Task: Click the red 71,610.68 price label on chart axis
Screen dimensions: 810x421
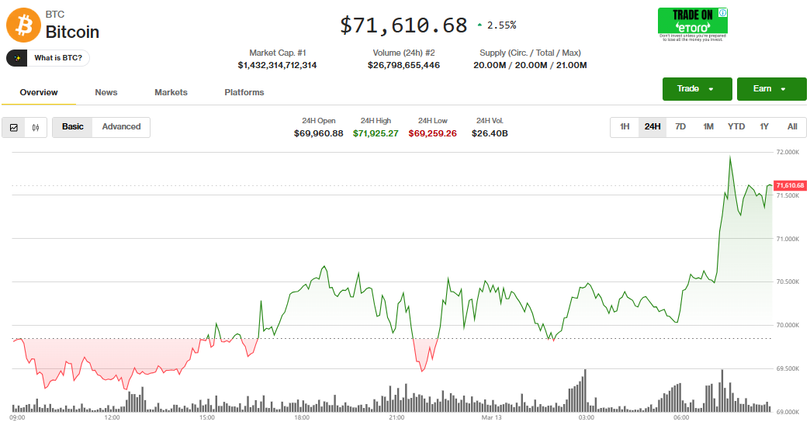Action: [788, 185]
